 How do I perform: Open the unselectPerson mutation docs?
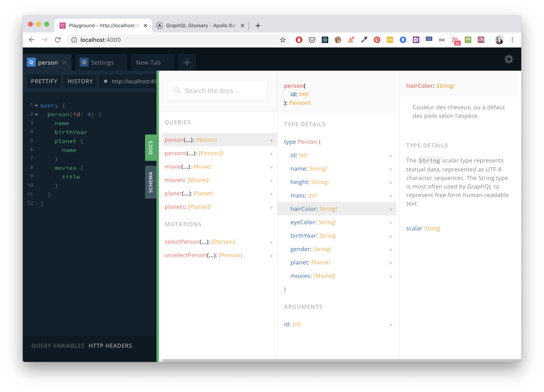(x=218, y=255)
